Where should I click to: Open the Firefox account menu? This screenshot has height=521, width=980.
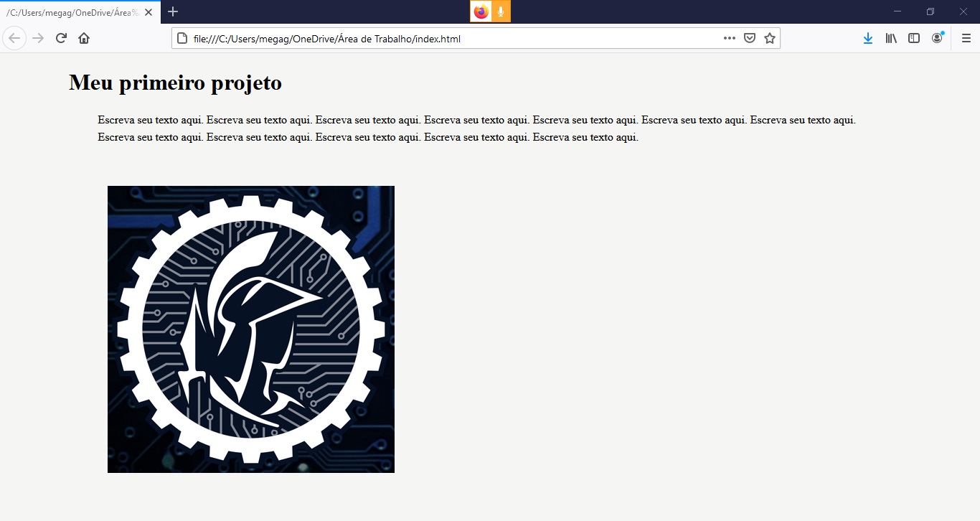click(x=937, y=38)
